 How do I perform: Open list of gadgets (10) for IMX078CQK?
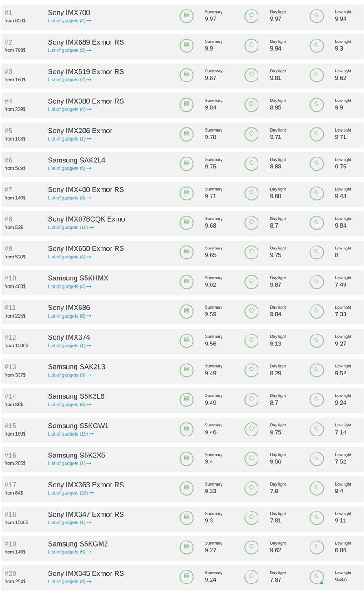point(71,228)
